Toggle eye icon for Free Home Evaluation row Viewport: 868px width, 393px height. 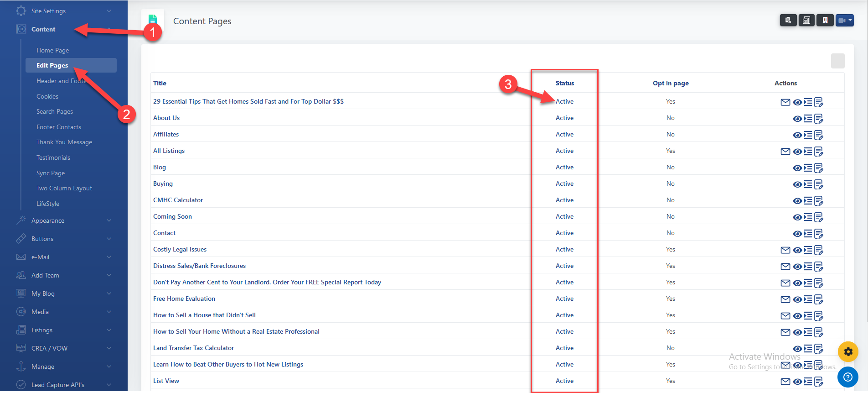797,299
